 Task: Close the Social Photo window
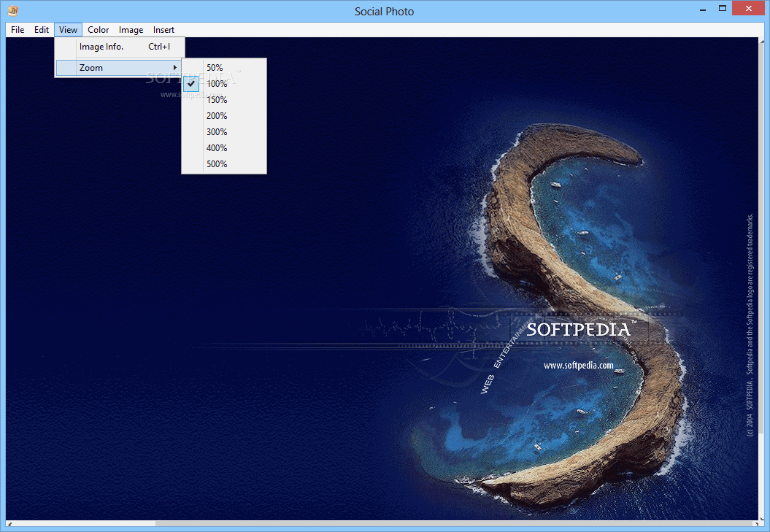748,8
